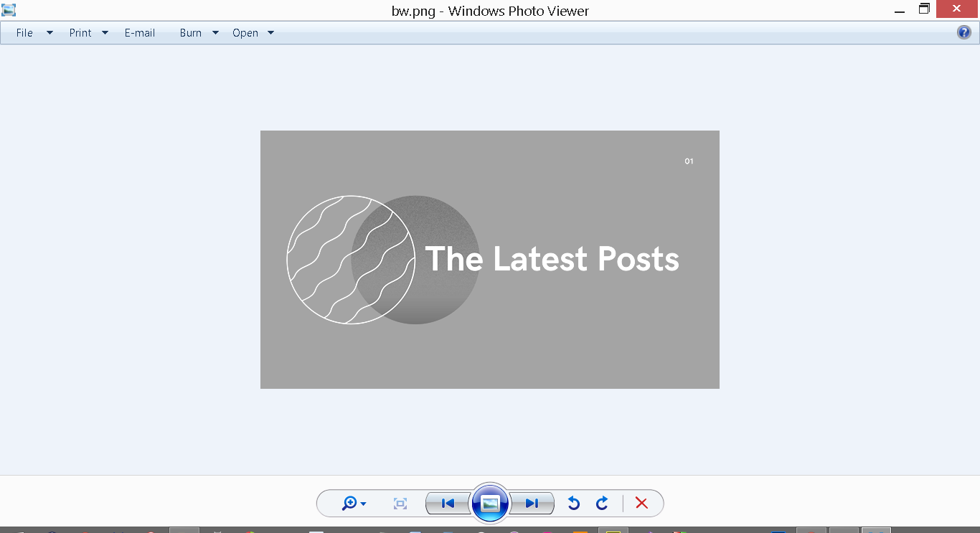Click the E-mail toolbar button
Image resolution: width=980 pixels, height=533 pixels.
(x=140, y=32)
